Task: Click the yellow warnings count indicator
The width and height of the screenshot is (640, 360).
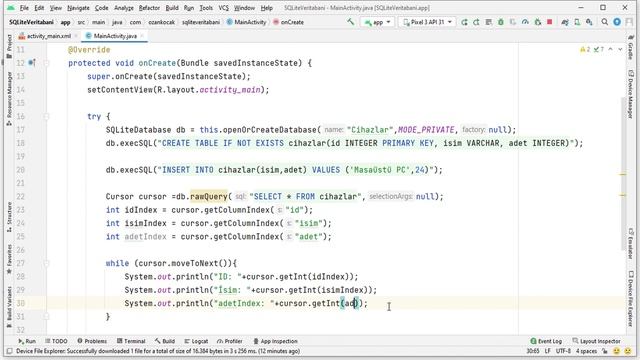Action: tap(585, 49)
